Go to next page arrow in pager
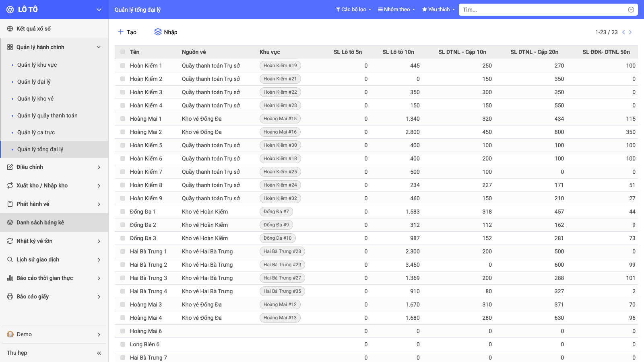Viewport: 644px width, 362px height. [630, 32]
